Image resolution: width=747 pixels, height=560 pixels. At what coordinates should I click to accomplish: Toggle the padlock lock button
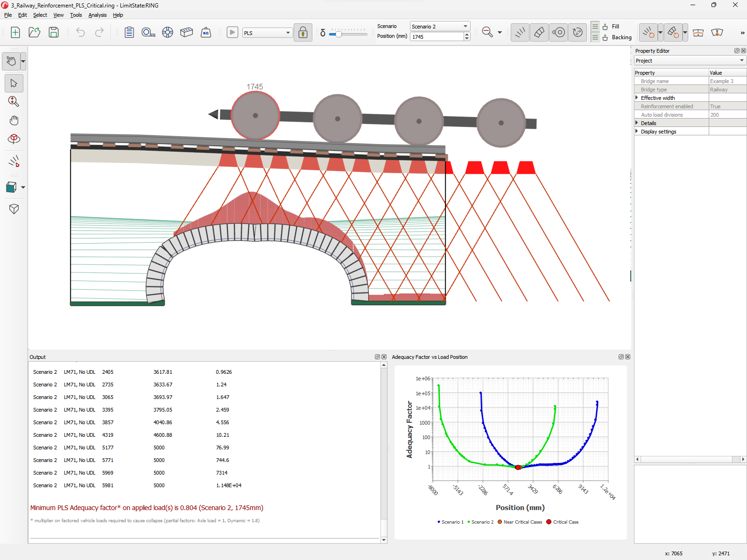pyautogui.click(x=303, y=33)
